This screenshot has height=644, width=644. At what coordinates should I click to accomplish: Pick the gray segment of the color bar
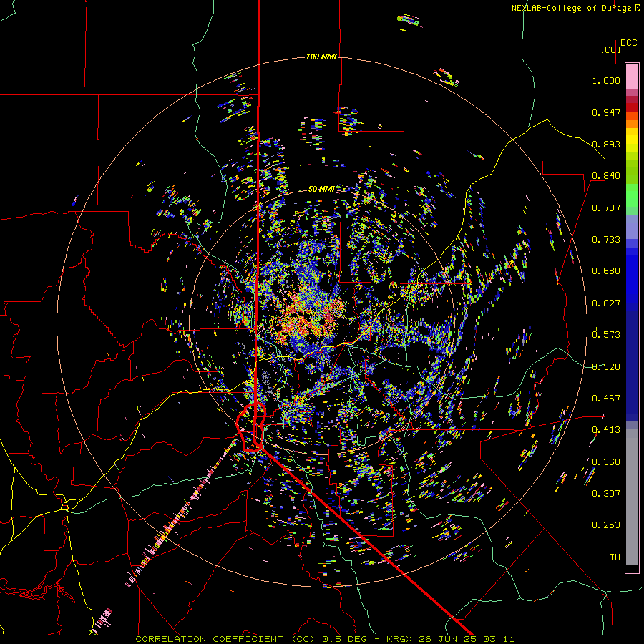[632, 497]
